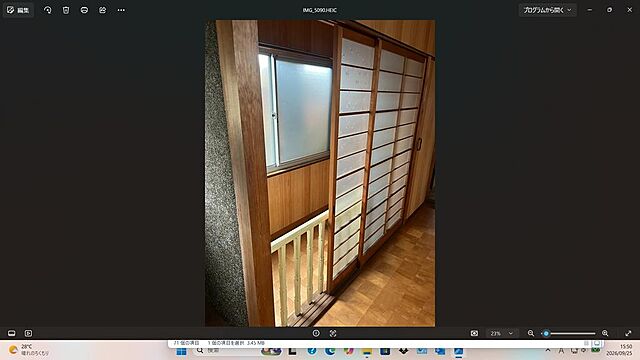Open the three-dots more options menu

(x=121, y=10)
